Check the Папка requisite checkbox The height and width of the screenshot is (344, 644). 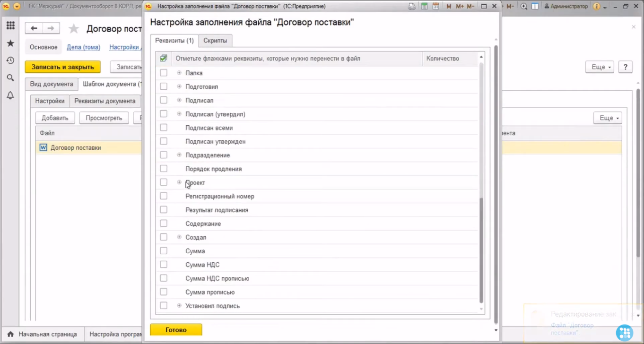click(x=164, y=73)
